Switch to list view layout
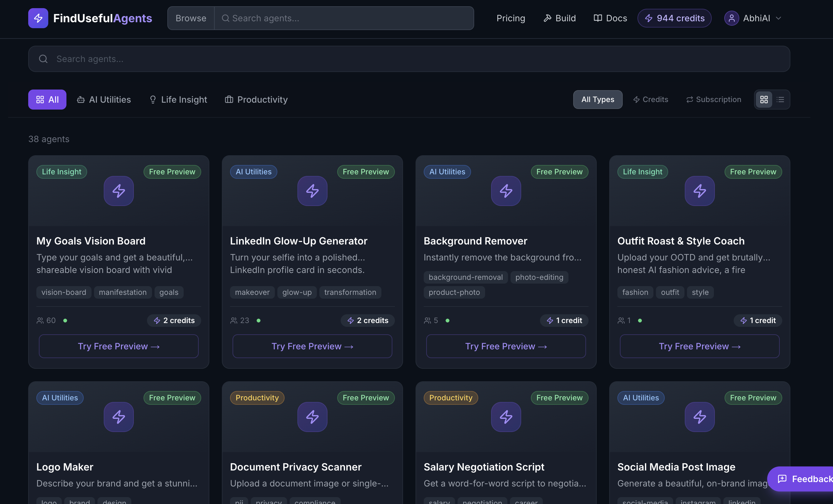The image size is (833, 504). pos(780,100)
